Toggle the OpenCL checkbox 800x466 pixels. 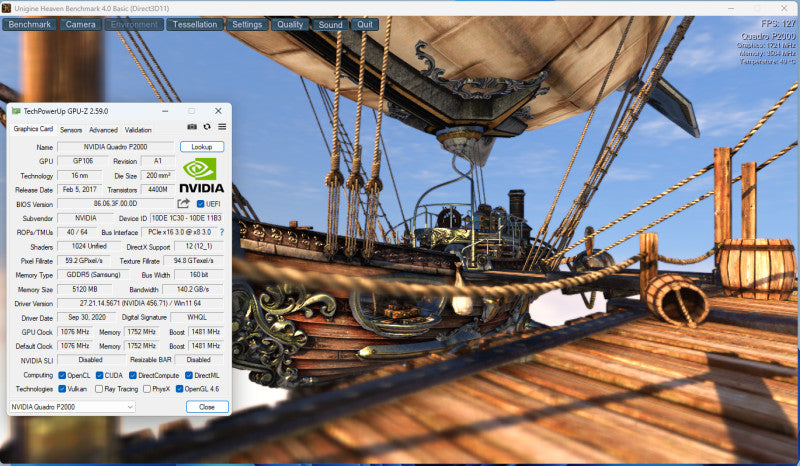click(62, 375)
